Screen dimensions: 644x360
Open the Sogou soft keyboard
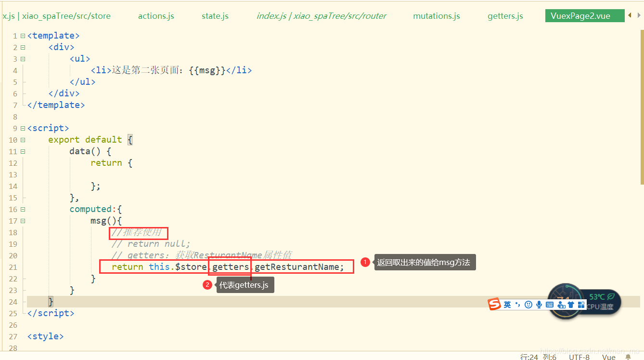coord(550,305)
